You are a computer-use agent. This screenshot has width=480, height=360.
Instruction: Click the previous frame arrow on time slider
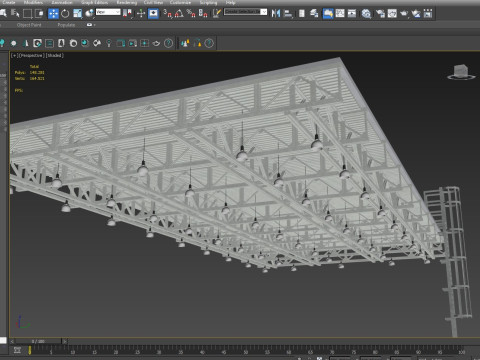pyautogui.click(x=12, y=341)
